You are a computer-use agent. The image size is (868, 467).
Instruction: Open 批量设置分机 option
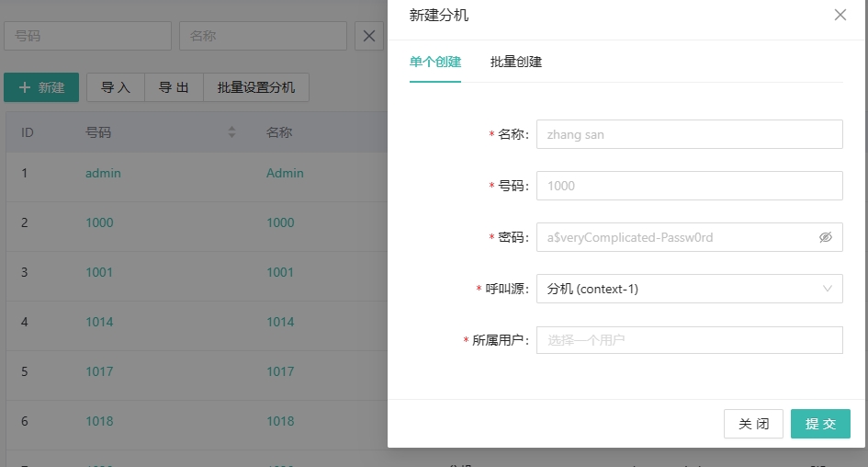pyautogui.click(x=256, y=87)
